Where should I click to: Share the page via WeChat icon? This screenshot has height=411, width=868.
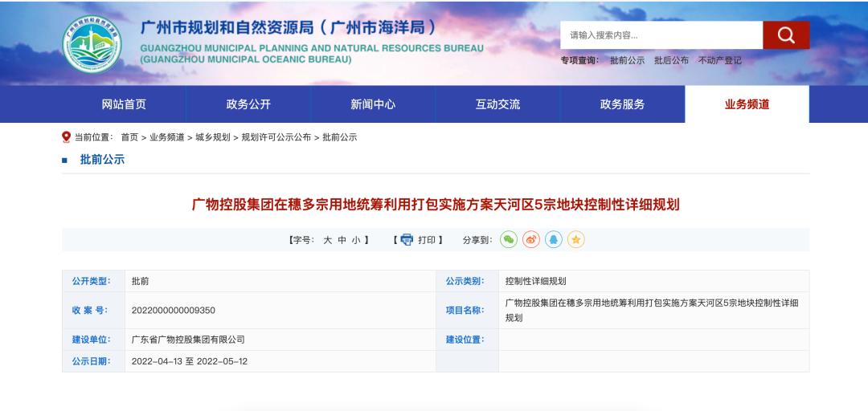coord(509,239)
